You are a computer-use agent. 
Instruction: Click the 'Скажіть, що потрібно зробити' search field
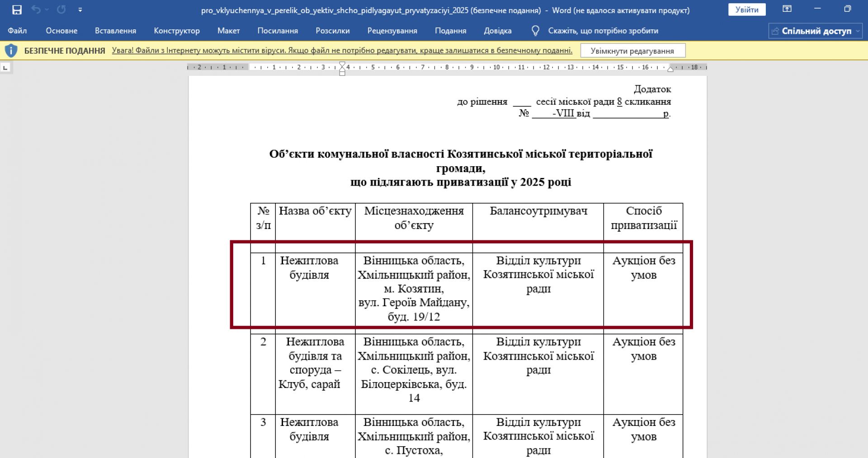tap(603, 31)
